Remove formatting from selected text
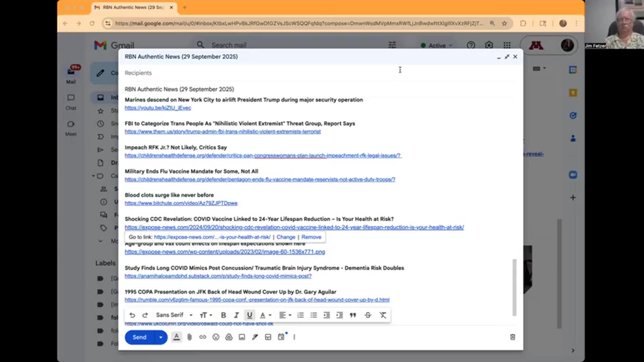Viewport: 644px width, 362px height. 383,315
